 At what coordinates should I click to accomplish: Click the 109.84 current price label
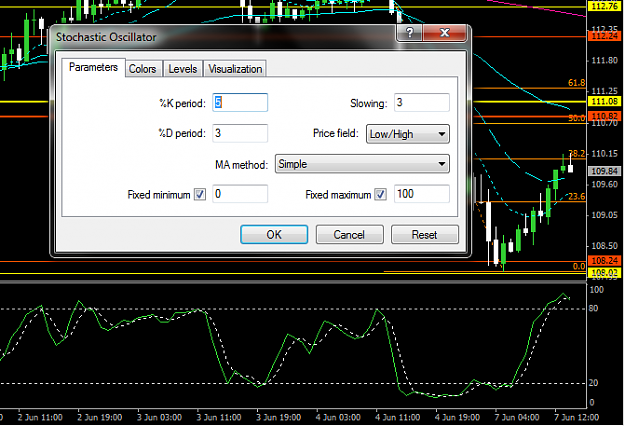coord(604,171)
